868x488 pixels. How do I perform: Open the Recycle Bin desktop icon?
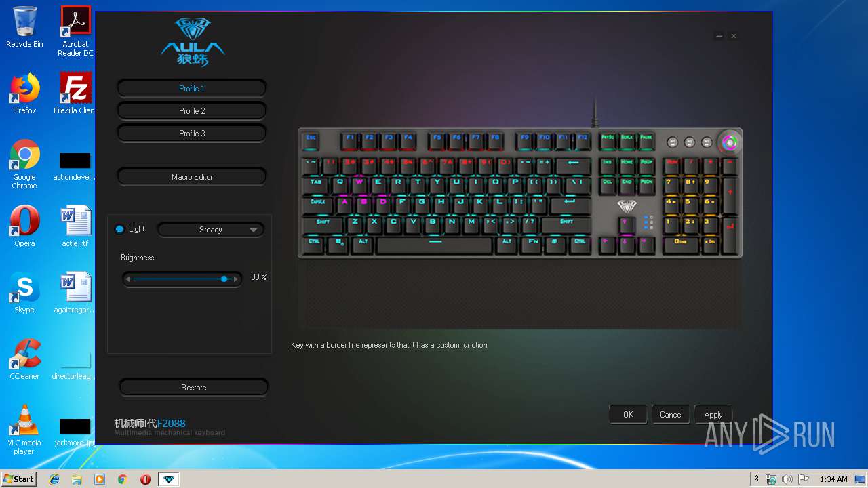24,27
